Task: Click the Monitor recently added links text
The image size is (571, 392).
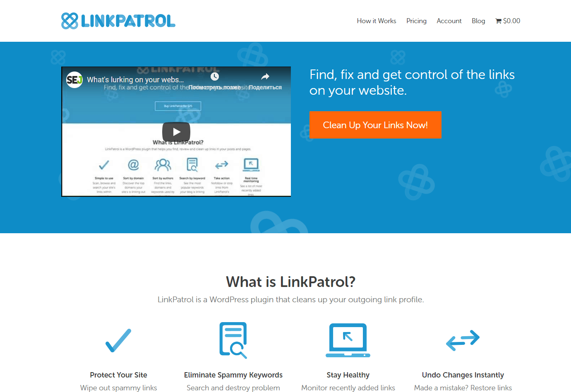Action: 348,388
